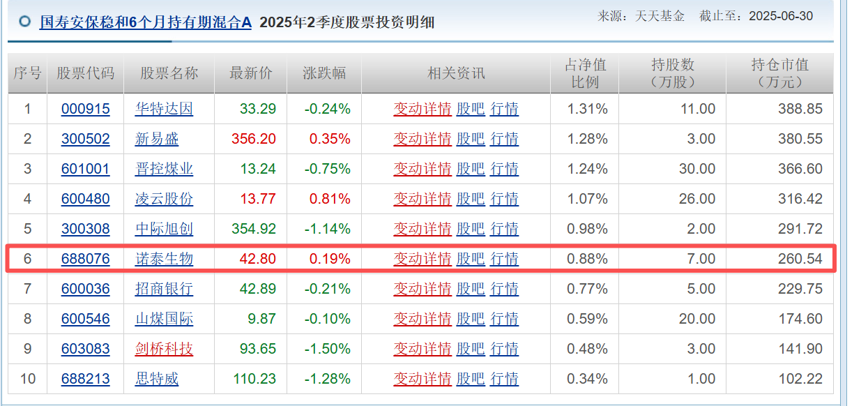
Task: Open stock code 688213
Action: (x=86, y=379)
